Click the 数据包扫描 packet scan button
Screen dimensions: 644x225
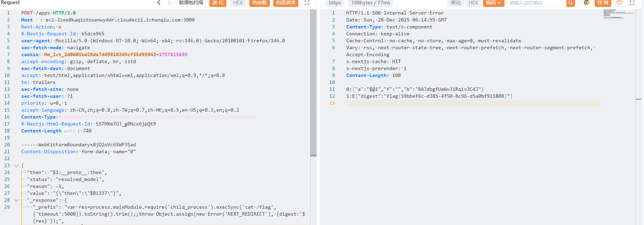[x=191, y=3]
